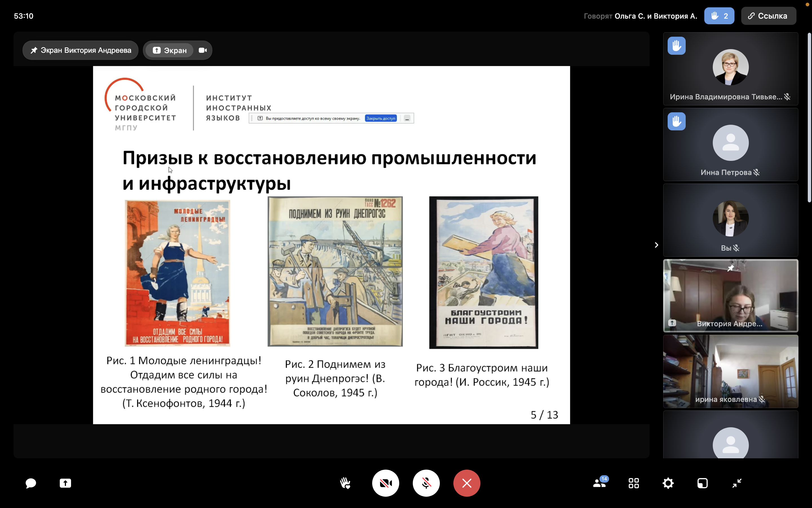Click the muted mic icon beside Ирина Владимировна
This screenshot has width=812, height=508.
(x=787, y=97)
